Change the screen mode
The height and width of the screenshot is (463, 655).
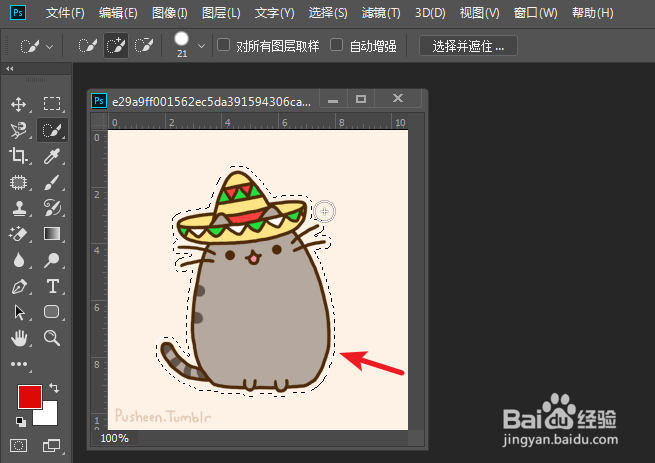pyautogui.click(x=52, y=445)
